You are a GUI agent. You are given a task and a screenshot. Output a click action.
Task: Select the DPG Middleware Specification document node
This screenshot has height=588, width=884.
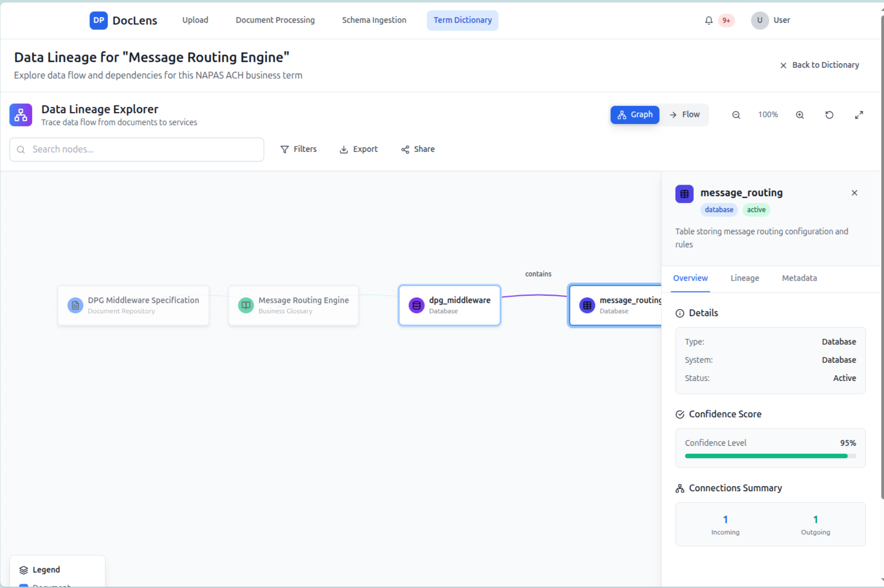(x=133, y=305)
